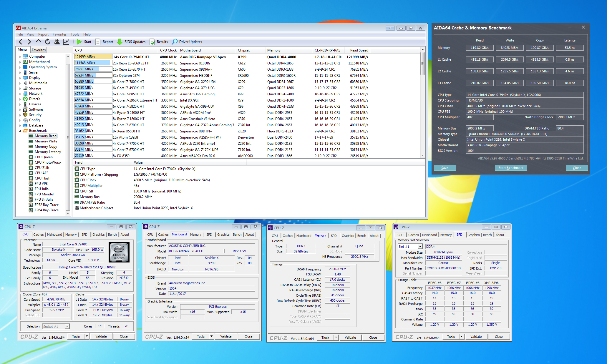Expand the Network tree node
This screenshot has height=364, width=607.
[x=20, y=94]
